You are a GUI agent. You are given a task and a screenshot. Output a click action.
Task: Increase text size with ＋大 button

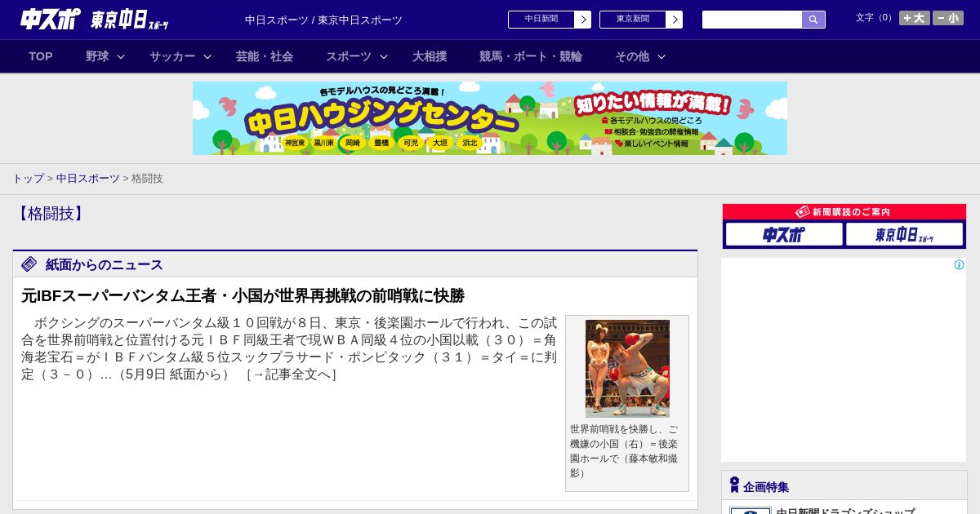click(914, 18)
